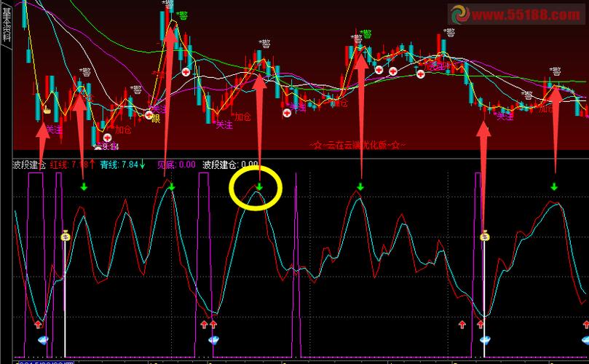Click the 波段建仓 indicator name label
Viewport: 589px width, 364px height.
[x=29, y=165]
